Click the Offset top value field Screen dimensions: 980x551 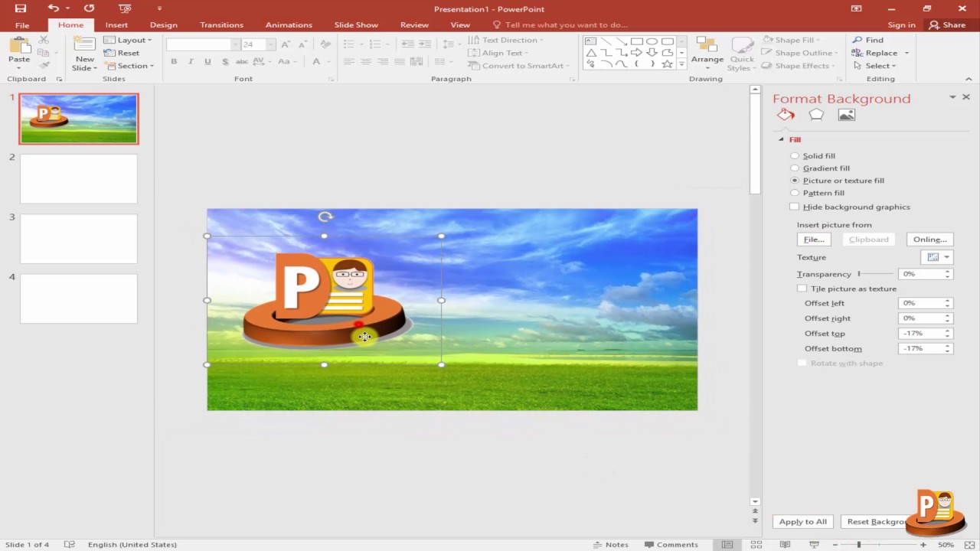921,334
